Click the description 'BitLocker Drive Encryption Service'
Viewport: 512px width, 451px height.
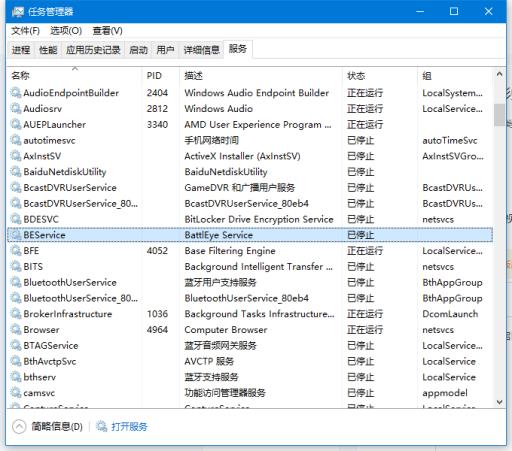[259, 219]
